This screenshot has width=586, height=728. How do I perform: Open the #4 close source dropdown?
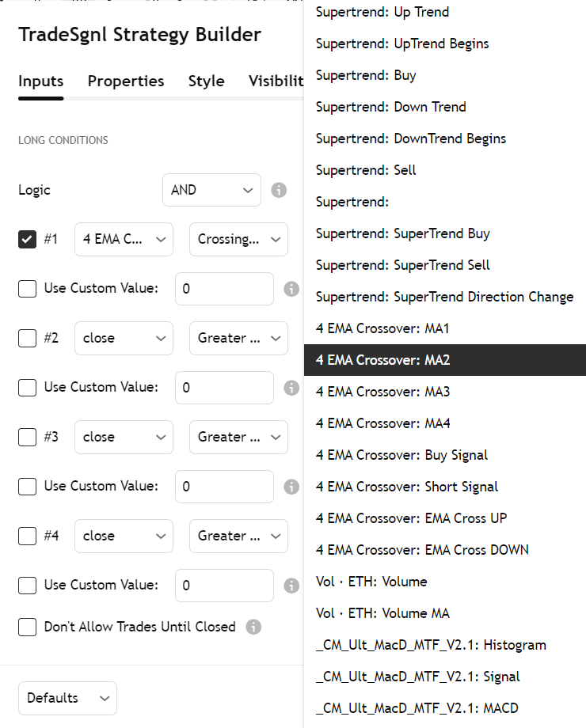(124, 536)
